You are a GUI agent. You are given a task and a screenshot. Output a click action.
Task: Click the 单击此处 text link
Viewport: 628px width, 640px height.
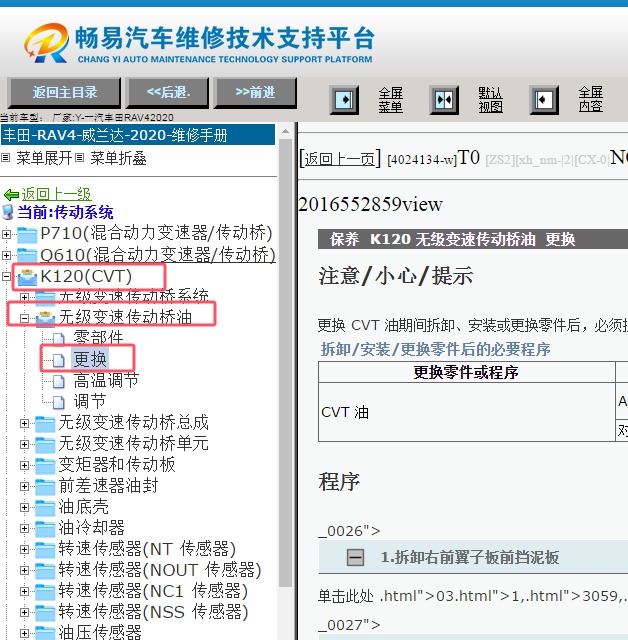(346, 596)
